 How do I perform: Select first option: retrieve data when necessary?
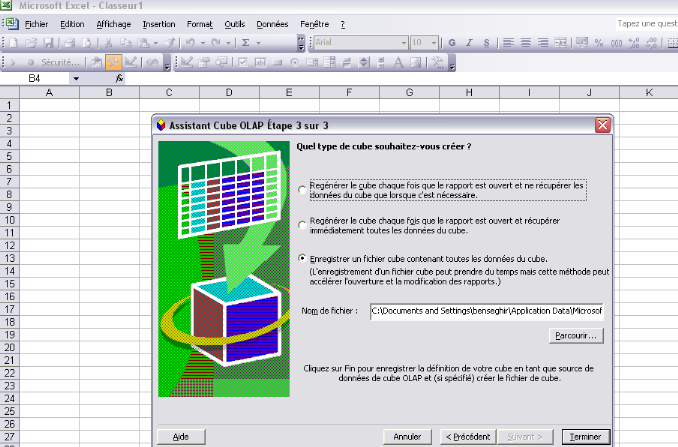pos(302,190)
